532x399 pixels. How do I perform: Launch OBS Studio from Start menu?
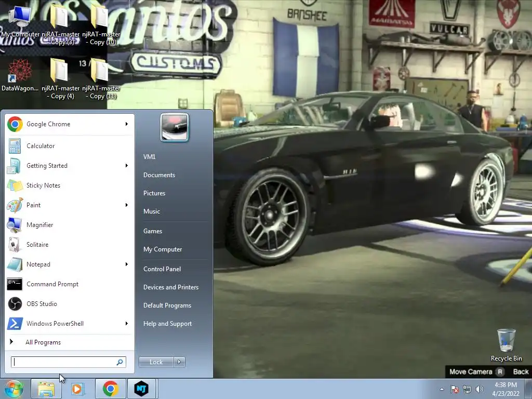click(69, 303)
